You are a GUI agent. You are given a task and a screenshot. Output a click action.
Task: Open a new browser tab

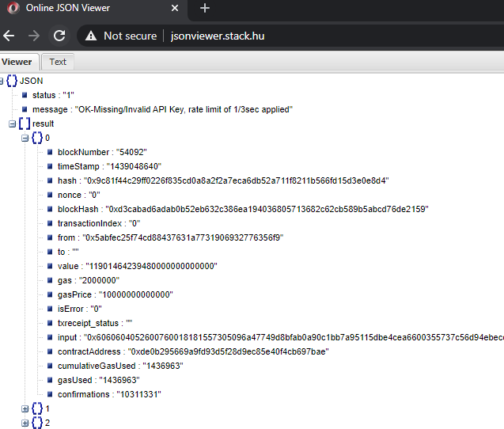pyautogui.click(x=205, y=8)
